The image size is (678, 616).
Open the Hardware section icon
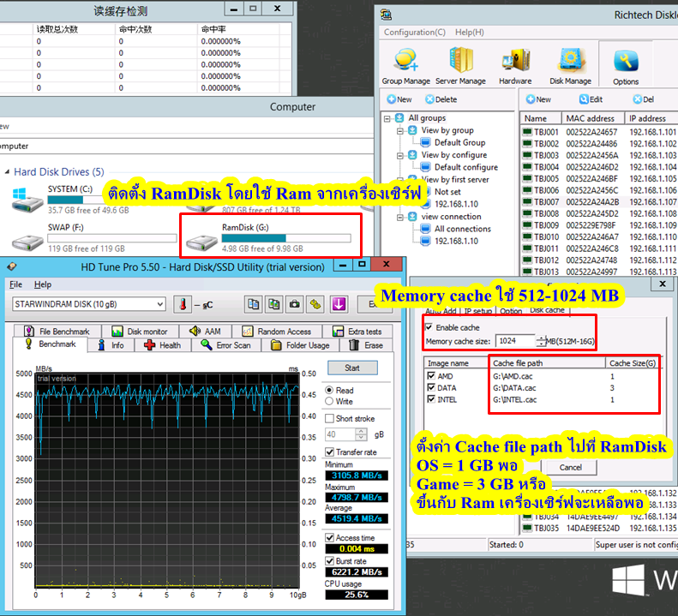(515, 66)
